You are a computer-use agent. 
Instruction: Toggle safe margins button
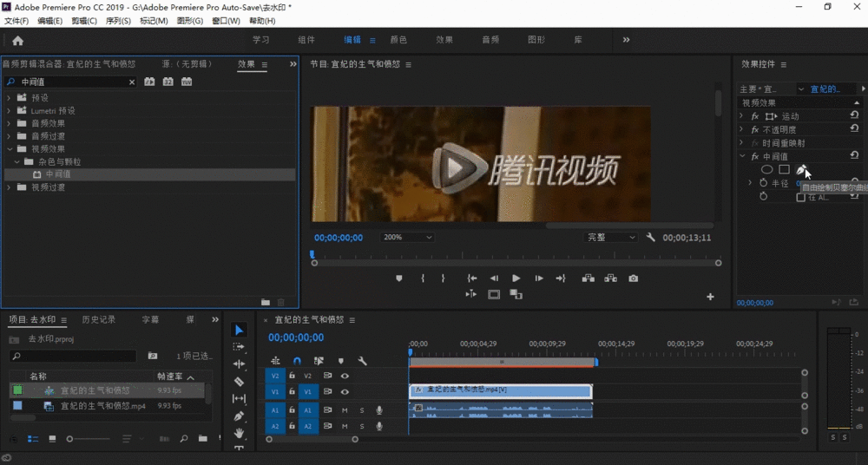pos(494,294)
